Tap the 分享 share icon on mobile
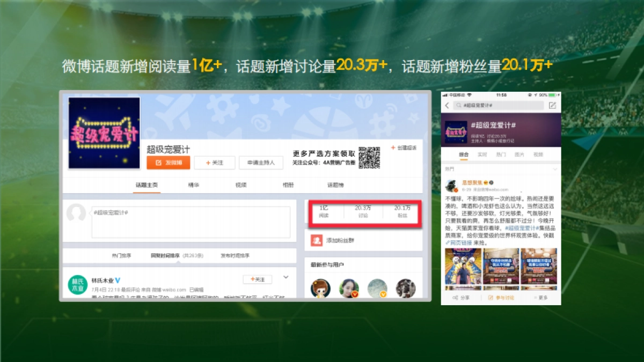Screen dimensions: 644x362 point(455,297)
